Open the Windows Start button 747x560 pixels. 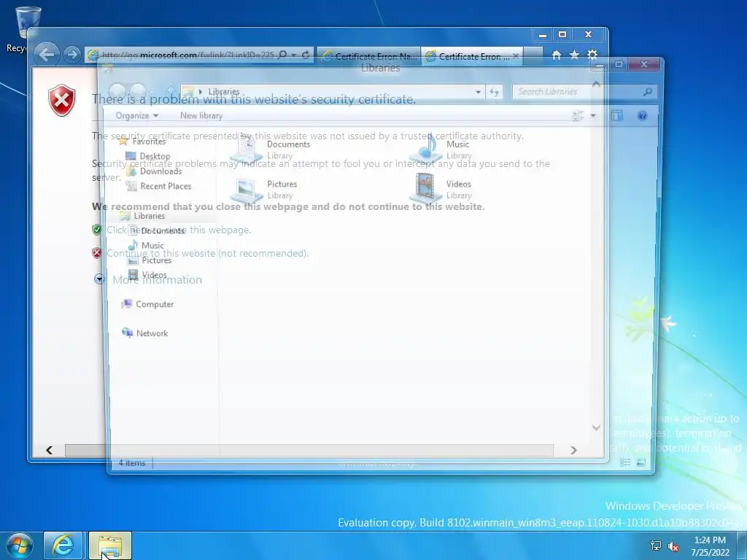[20, 546]
